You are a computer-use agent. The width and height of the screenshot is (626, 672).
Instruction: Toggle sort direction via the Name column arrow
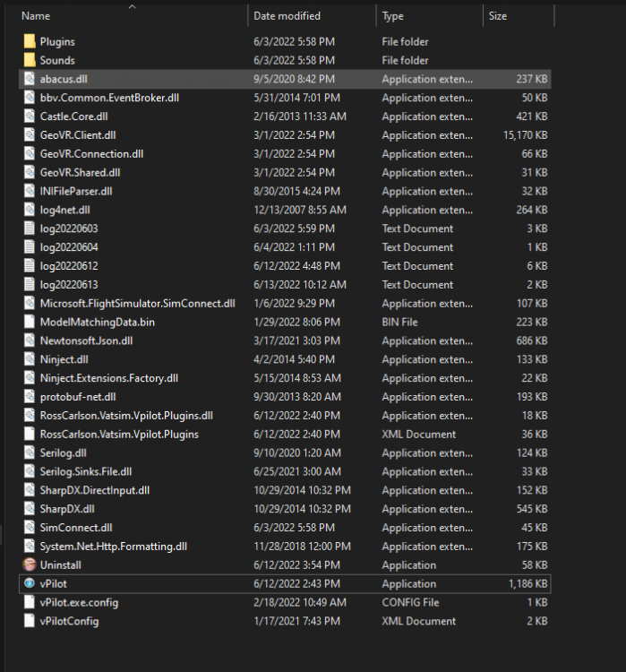[x=133, y=6]
